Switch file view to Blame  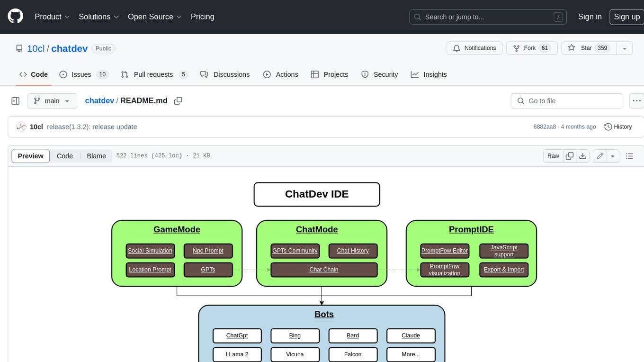96,156
